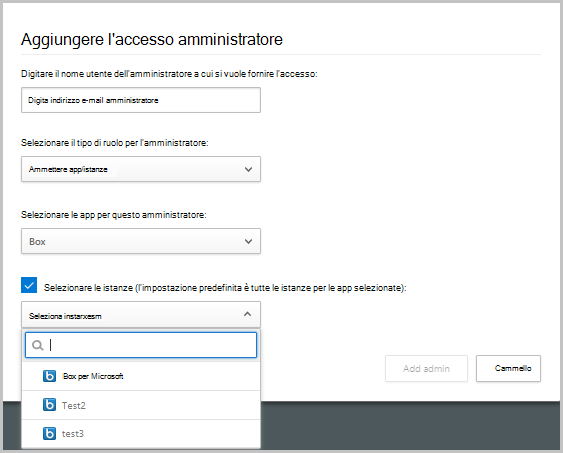Focus the instance search box

tap(141, 345)
